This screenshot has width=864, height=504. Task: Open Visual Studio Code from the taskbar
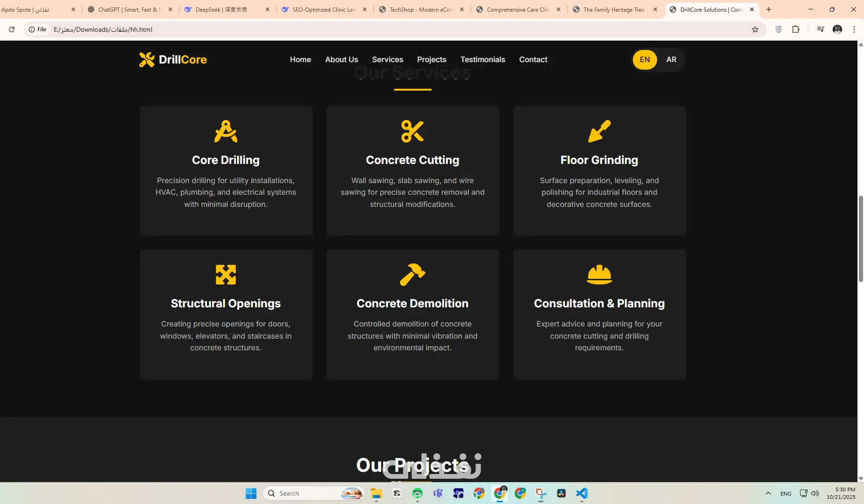582,493
